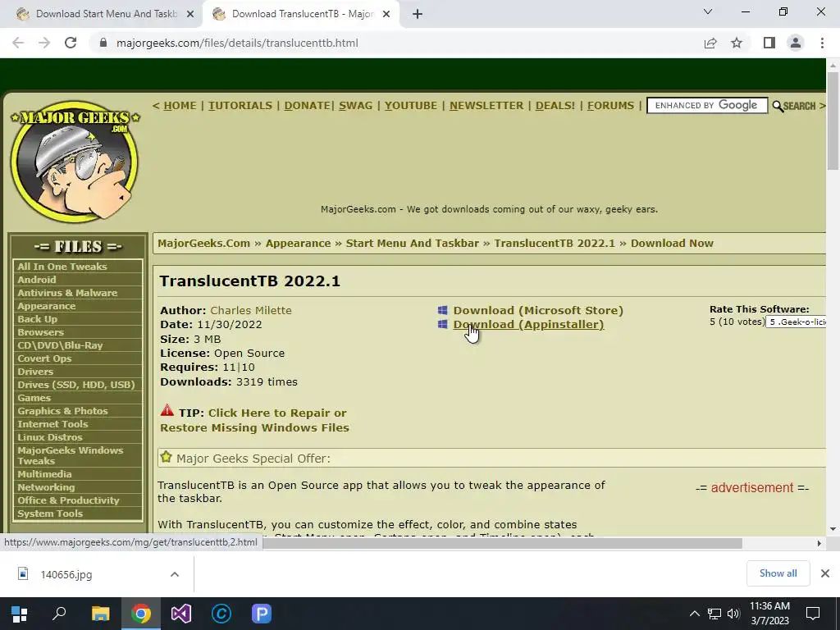Click Download (Appinstaller) link

529,324
